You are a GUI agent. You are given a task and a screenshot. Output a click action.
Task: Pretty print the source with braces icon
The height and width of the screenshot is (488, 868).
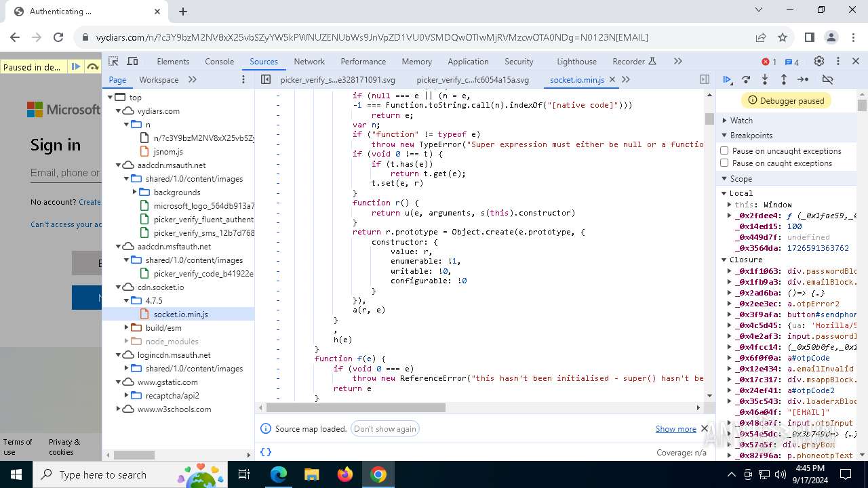click(x=266, y=452)
